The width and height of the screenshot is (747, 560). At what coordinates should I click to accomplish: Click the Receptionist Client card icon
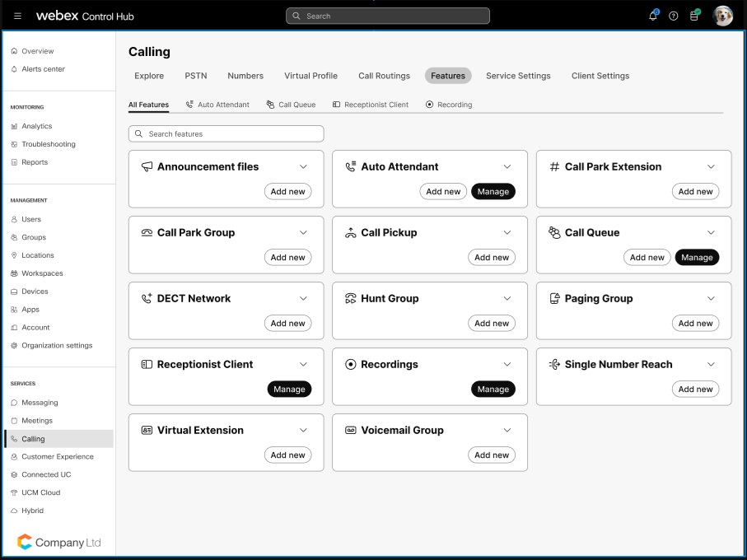click(x=147, y=364)
